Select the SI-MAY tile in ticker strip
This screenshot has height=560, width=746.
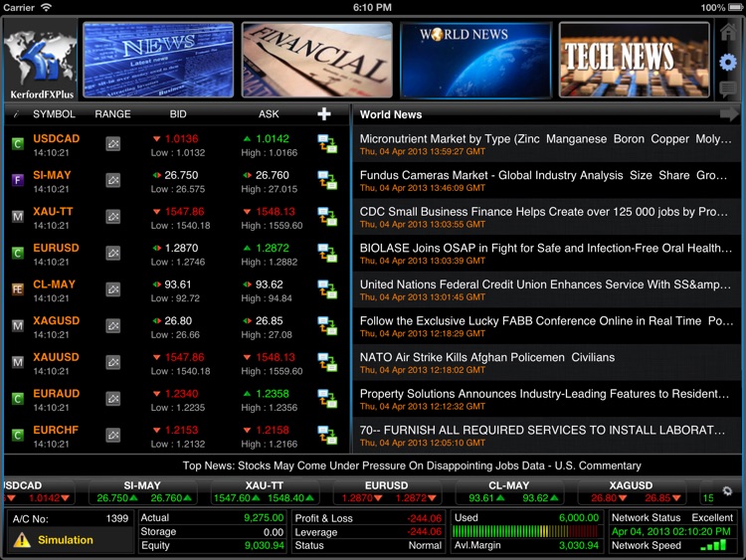point(142,492)
